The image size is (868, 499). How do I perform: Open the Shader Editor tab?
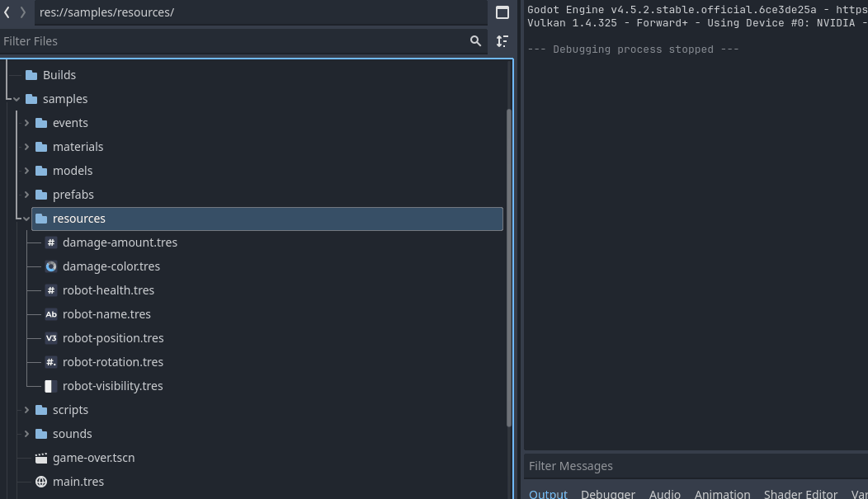pos(800,493)
